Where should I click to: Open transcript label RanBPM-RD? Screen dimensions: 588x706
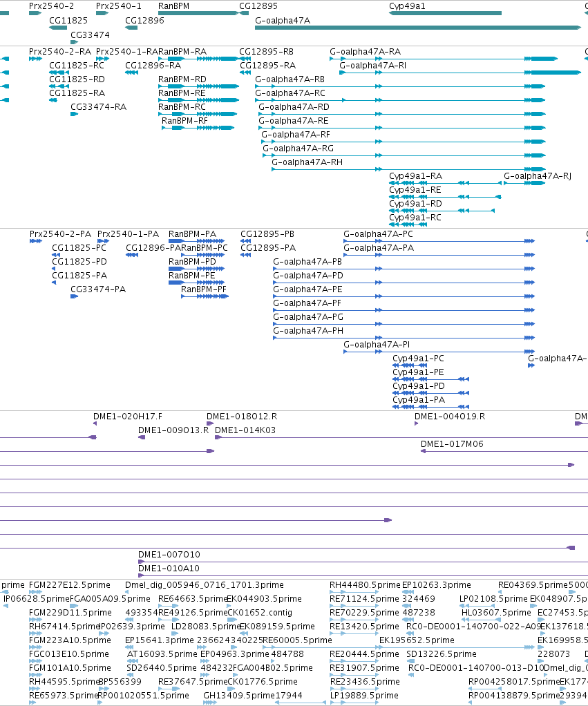tap(182, 79)
